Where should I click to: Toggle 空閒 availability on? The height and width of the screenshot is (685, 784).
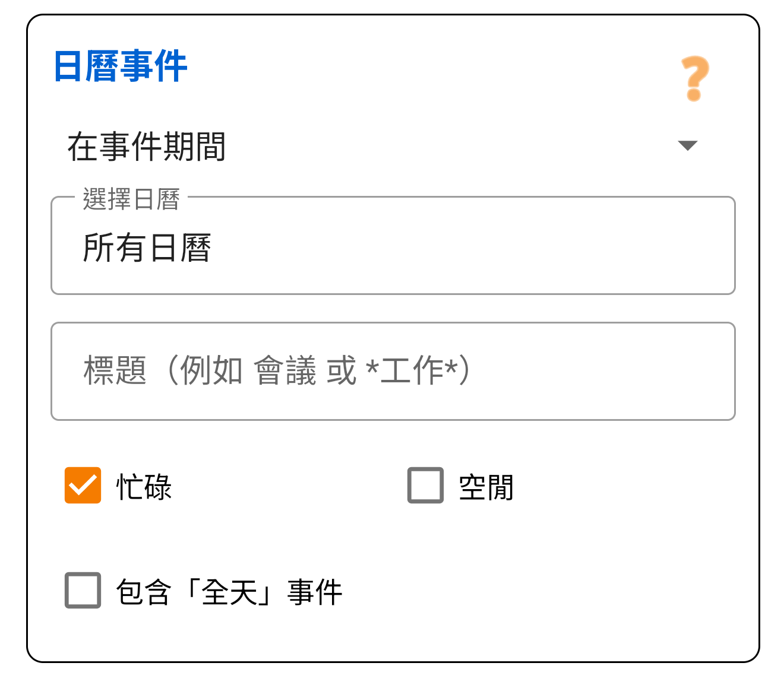click(424, 486)
